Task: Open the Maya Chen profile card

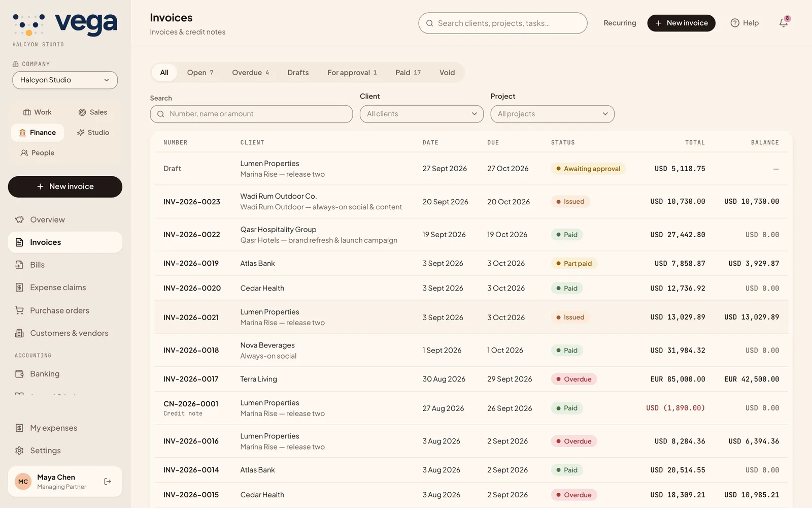Action: (65, 482)
